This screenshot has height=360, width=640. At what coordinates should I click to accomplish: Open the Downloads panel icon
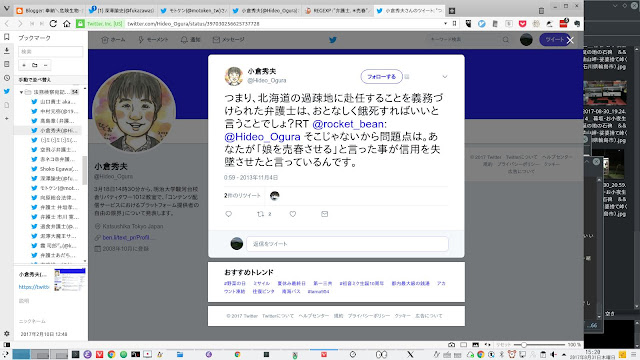coord(7,51)
